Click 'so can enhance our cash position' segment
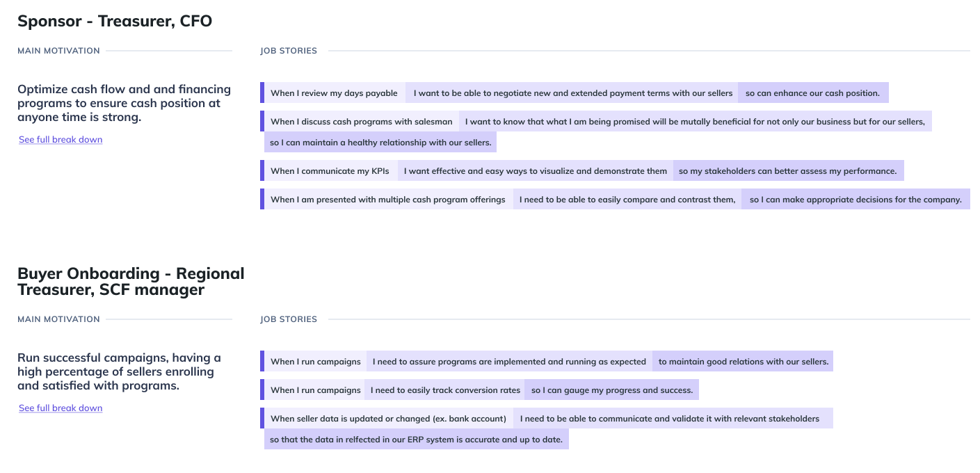The width and height of the screenshot is (980, 473). 812,93
